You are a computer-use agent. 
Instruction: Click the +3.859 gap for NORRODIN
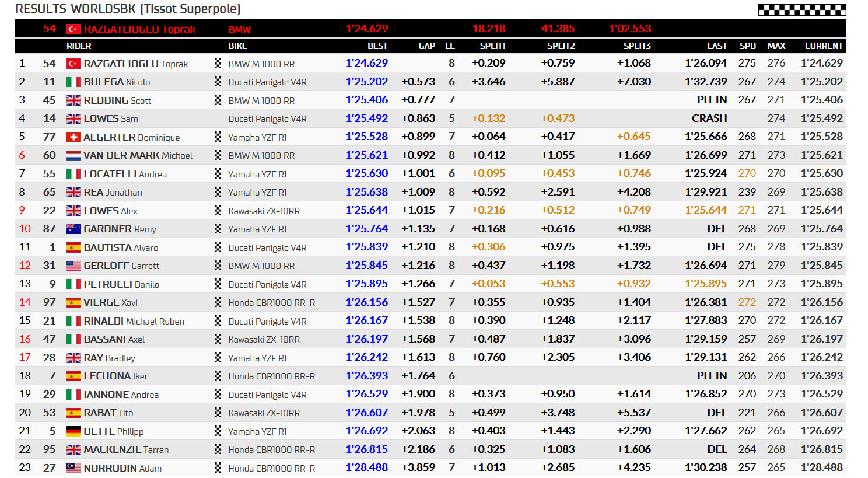pyautogui.click(x=418, y=467)
